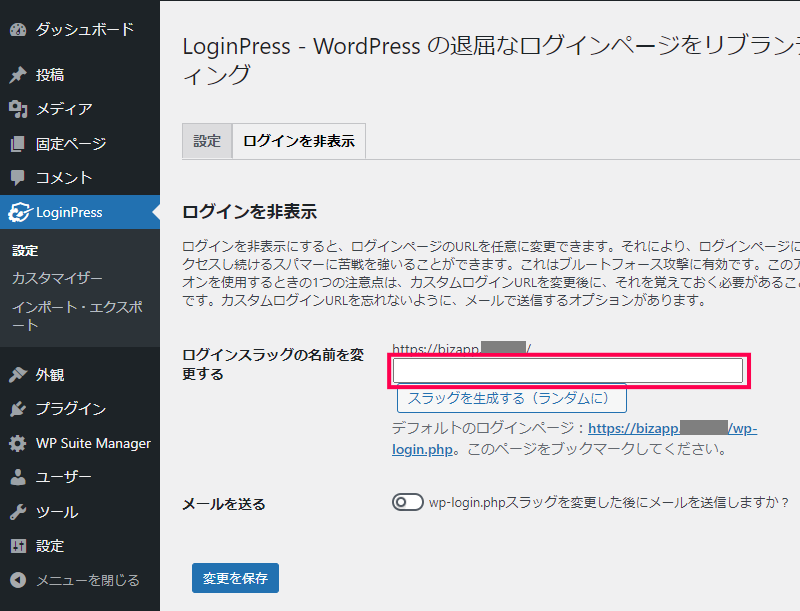The width and height of the screenshot is (800, 611).
Task: Open the 投稿 menu item
Action: pyautogui.click(x=80, y=75)
